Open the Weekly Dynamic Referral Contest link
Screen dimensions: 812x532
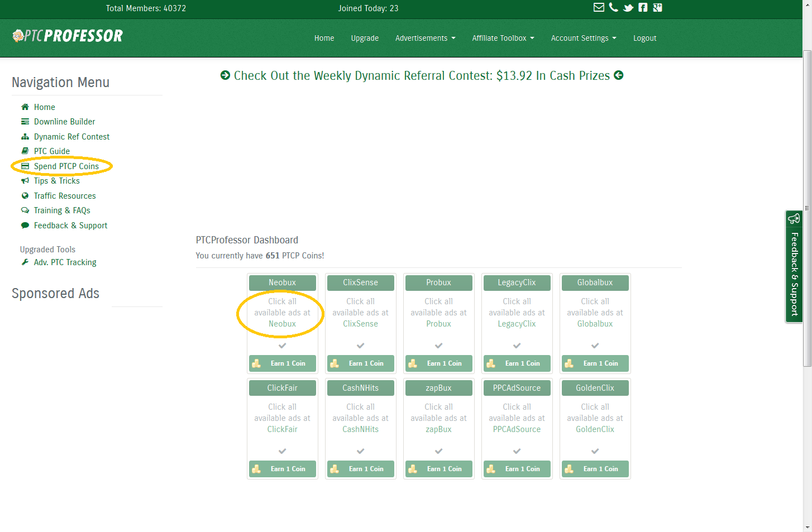coord(422,75)
